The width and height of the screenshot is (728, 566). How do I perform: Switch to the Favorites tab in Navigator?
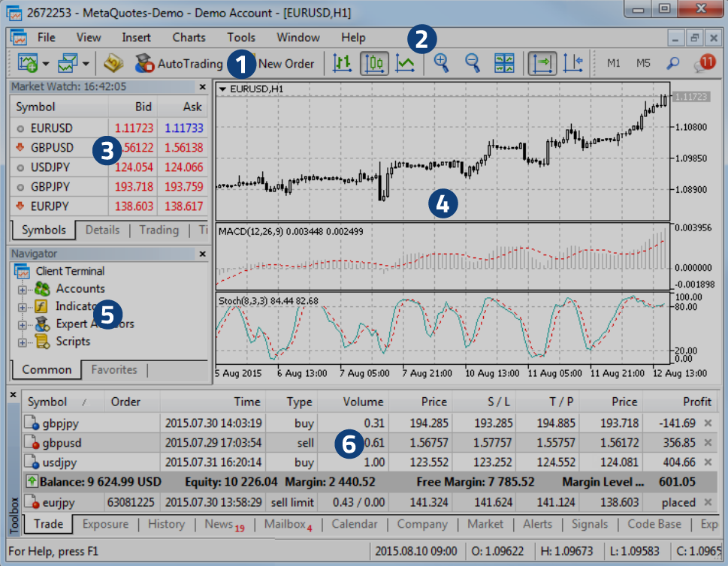(x=114, y=370)
